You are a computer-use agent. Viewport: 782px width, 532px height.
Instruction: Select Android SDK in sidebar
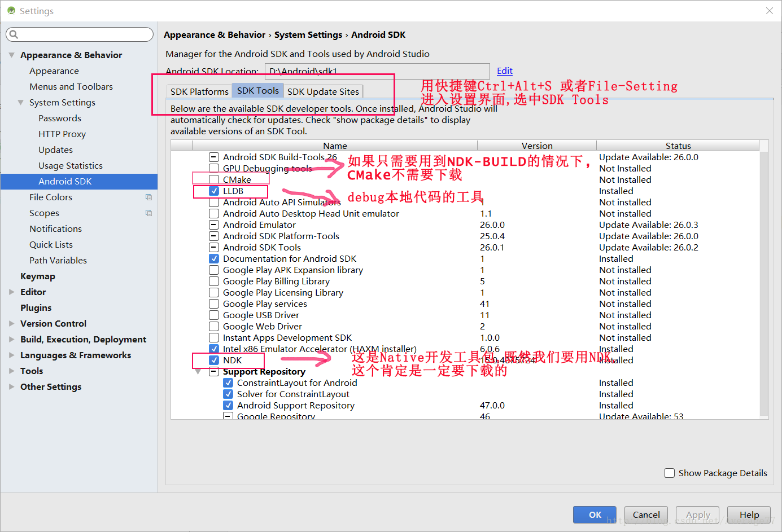79,181
